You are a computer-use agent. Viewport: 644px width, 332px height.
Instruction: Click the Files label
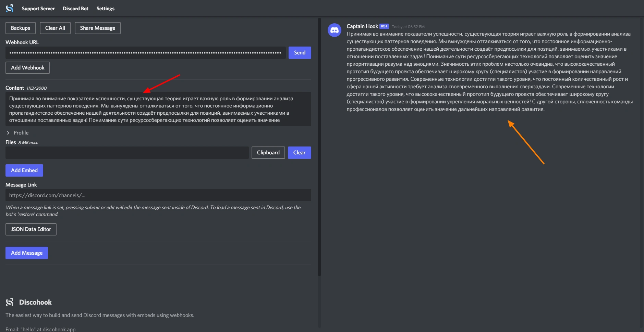click(x=11, y=142)
